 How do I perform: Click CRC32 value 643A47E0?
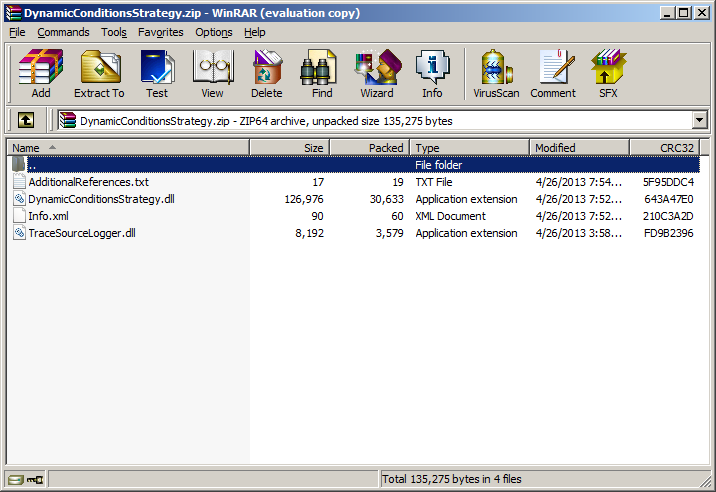(669, 199)
